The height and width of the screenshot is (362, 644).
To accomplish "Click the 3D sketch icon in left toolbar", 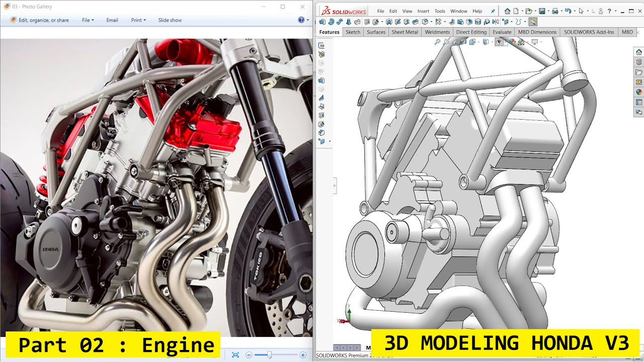I will coord(321,45).
